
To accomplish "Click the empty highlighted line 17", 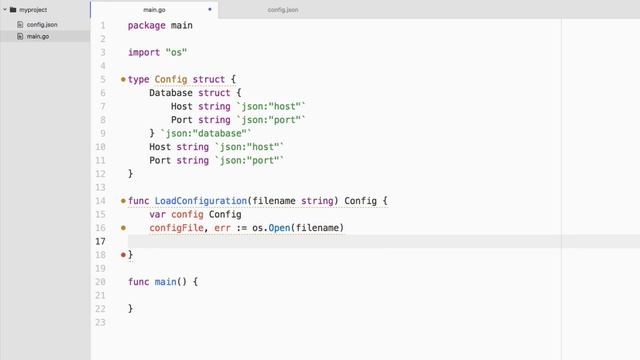I will 384,241.
